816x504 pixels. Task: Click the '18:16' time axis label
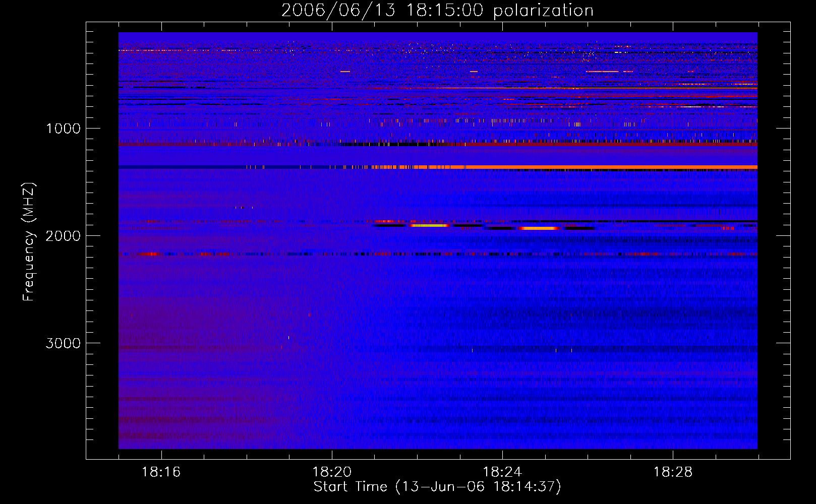coord(161,472)
